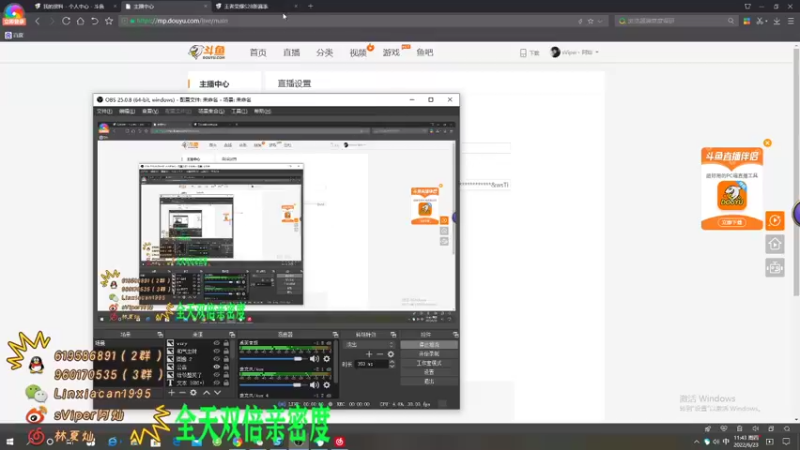Add a new source in OBS sources panel
800x450 pixels.
click(x=171, y=393)
